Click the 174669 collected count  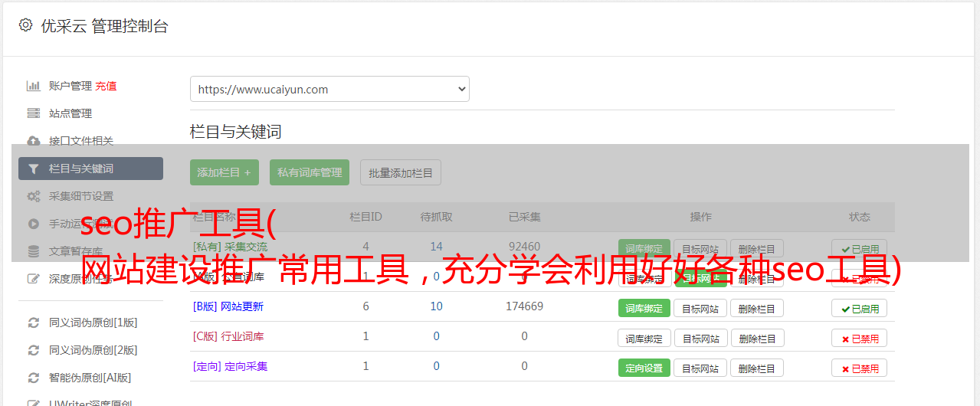(524, 306)
